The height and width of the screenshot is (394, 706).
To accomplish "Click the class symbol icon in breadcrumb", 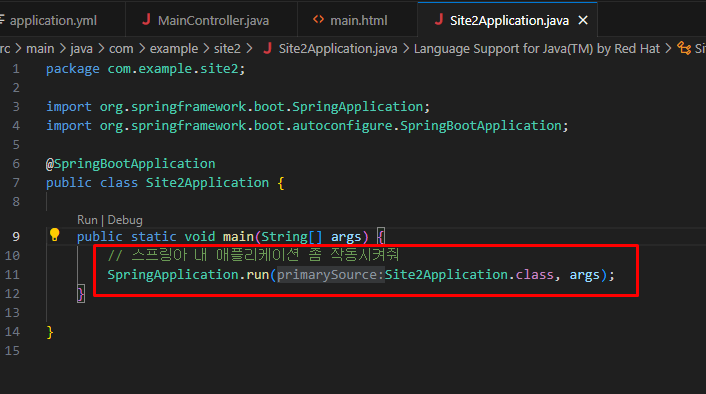I will [x=684, y=48].
